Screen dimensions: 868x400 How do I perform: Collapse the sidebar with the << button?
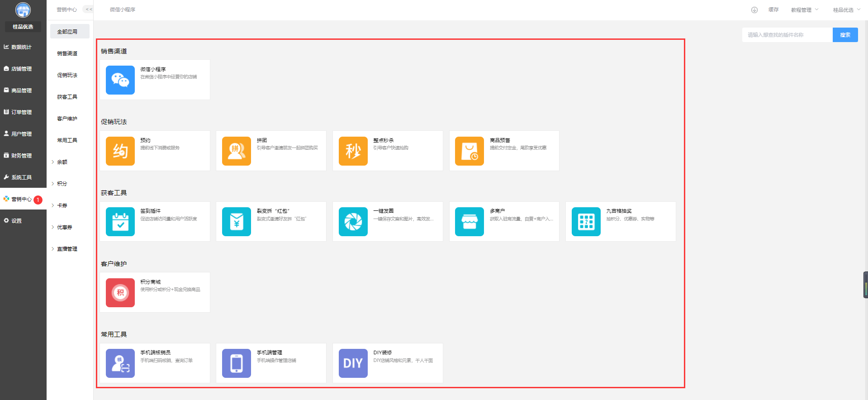[89, 10]
